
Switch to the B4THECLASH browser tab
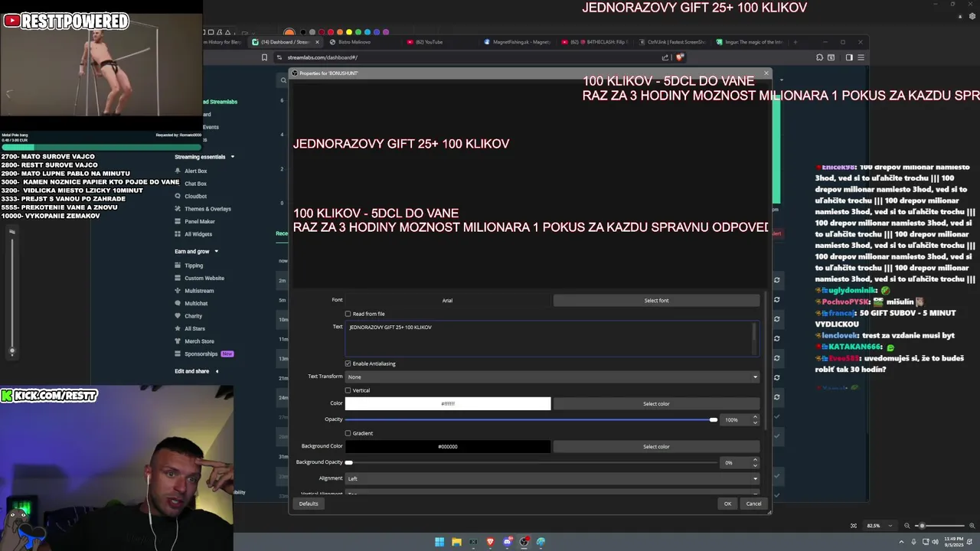[595, 42]
